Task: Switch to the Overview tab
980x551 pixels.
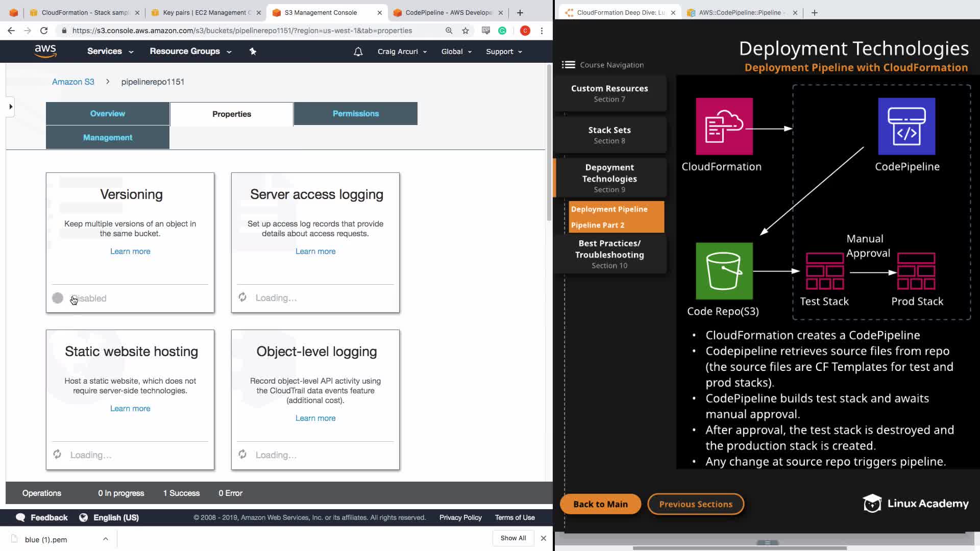Action: coord(107,113)
